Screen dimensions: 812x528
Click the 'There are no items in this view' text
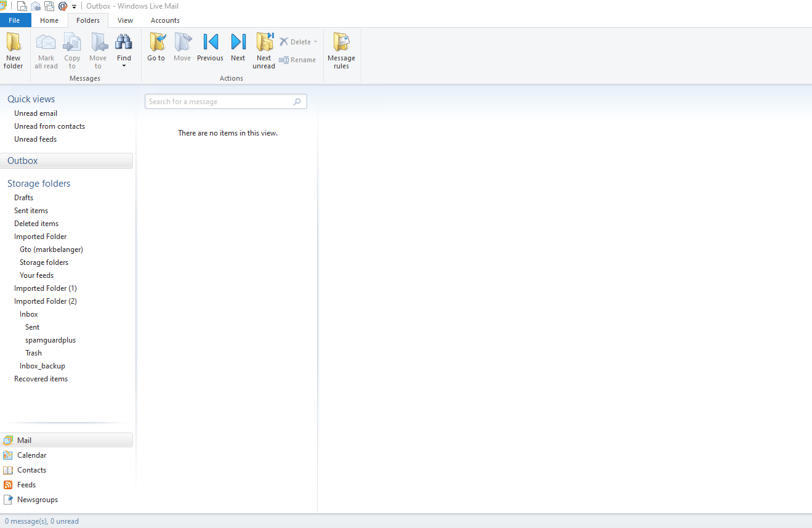228,133
